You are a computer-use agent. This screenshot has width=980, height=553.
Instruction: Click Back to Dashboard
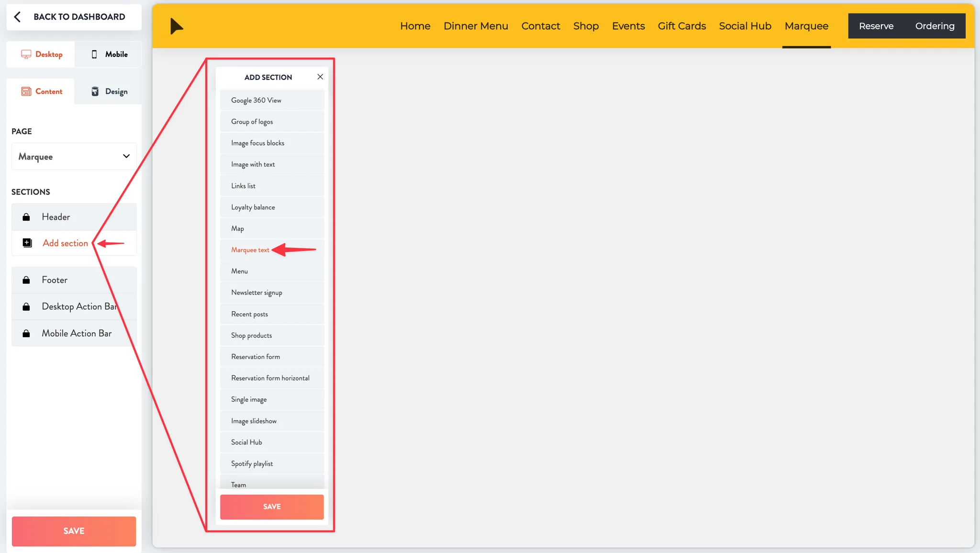[74, 17]
